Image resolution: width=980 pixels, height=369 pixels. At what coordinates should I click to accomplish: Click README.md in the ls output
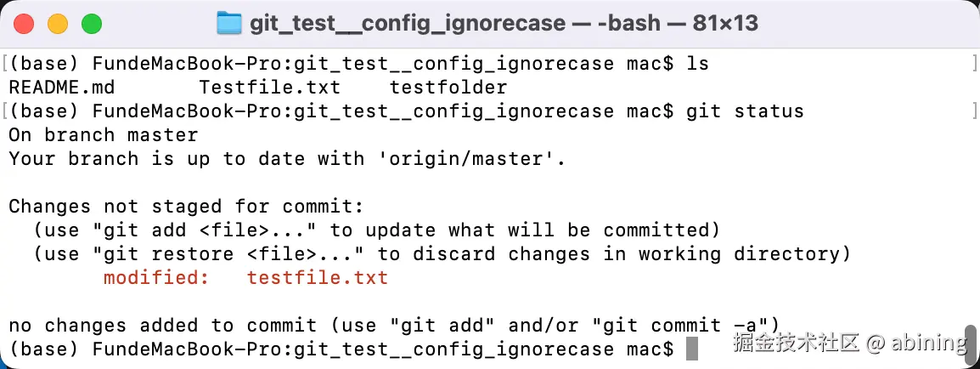[x=62, y=87]
